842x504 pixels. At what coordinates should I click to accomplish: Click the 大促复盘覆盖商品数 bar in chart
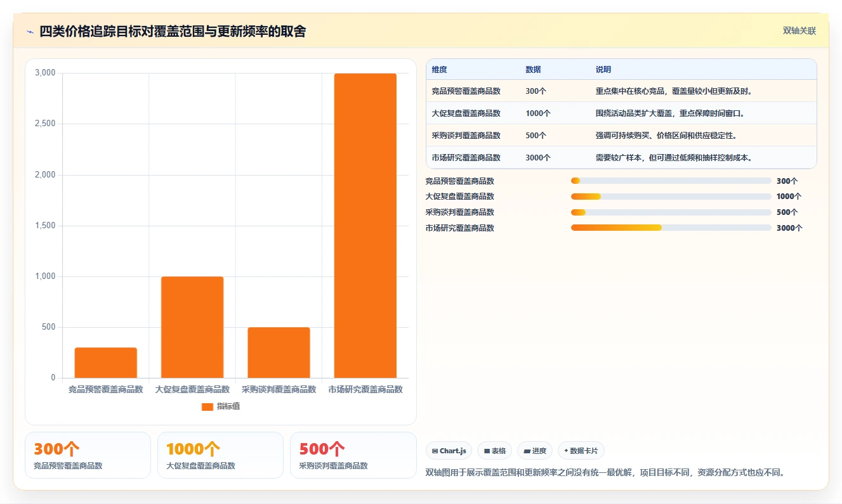point(192,327)
